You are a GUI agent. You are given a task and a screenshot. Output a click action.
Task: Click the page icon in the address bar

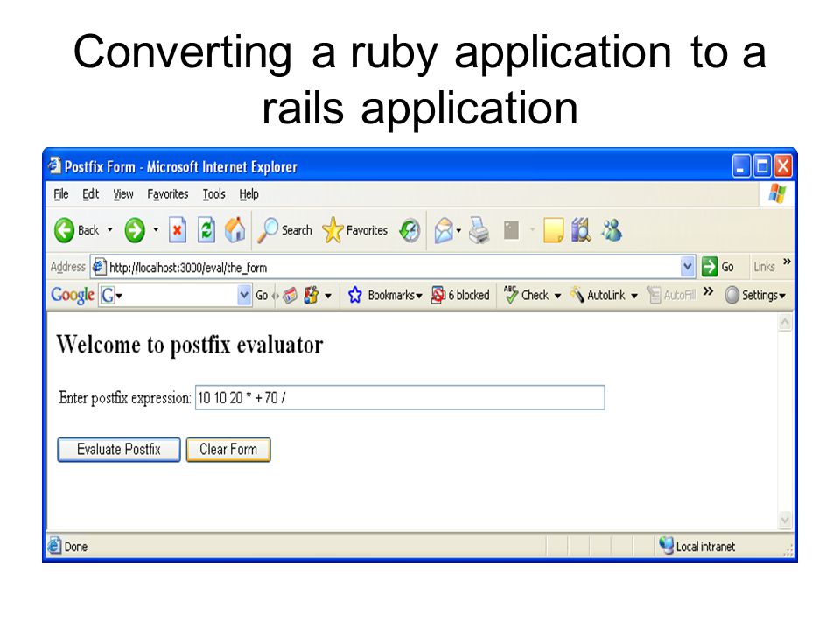coord(99,266)
